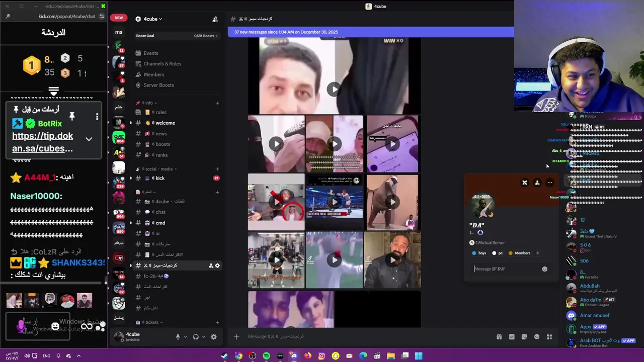
Task: Open the ranks channel
Action: (x=178, y=155)
